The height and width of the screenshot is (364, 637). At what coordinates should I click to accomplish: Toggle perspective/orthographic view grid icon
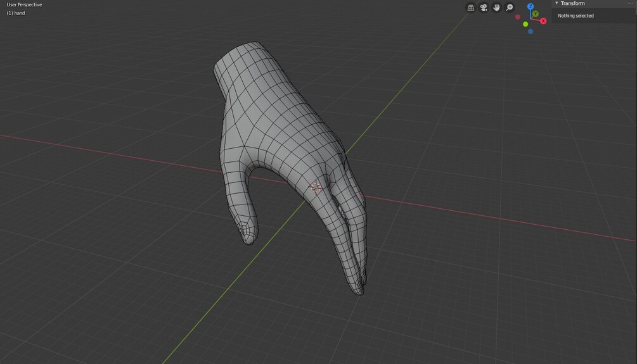(x=470, y=8)
